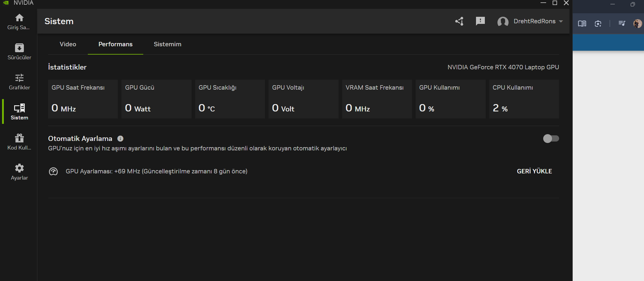Minimize the background browser window
This screenshot has height=281, width=644.
[x=612, y=4]
